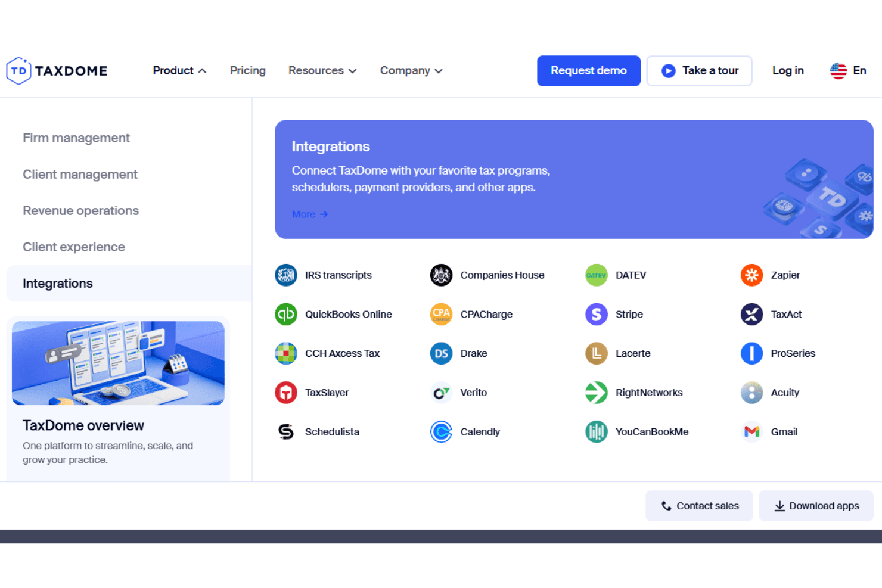Click the YouCanBookMe icon

(597, 432)
